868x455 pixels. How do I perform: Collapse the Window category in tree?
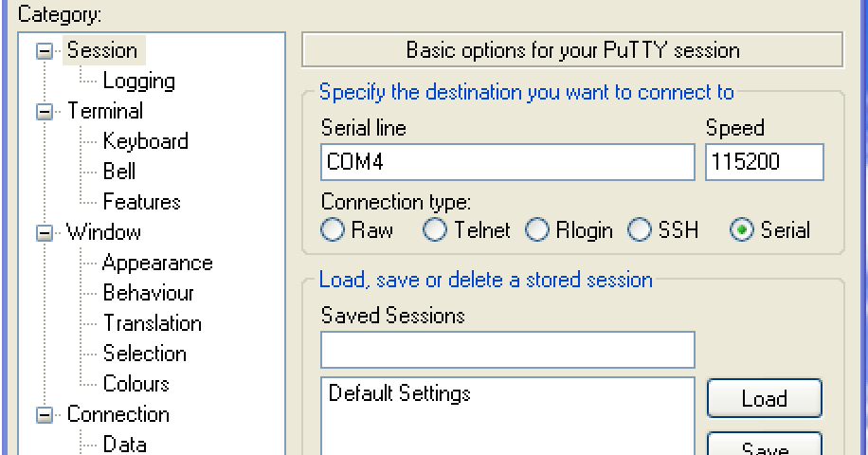(45, 233)
